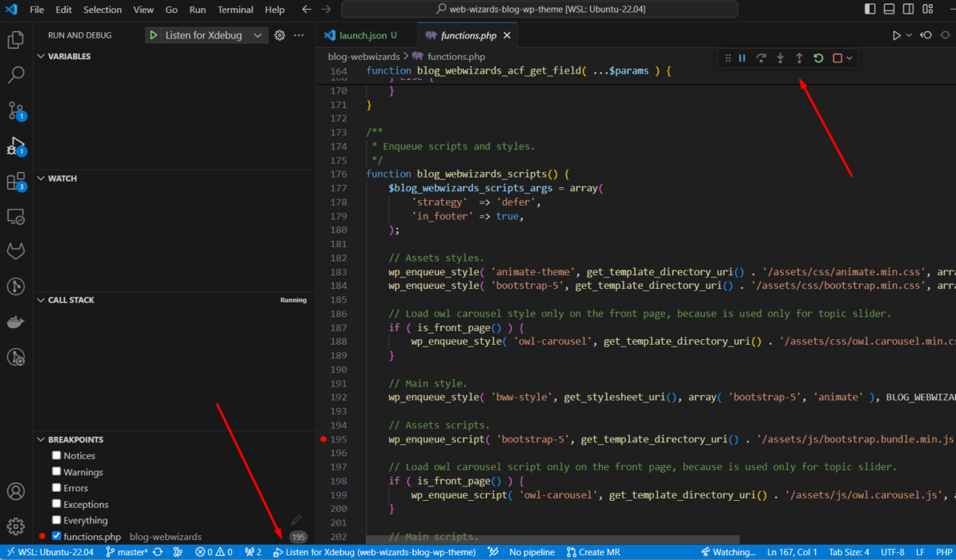Open the GitLab workflow view
This screenshot has width=956, height=560.
point(16,251)
